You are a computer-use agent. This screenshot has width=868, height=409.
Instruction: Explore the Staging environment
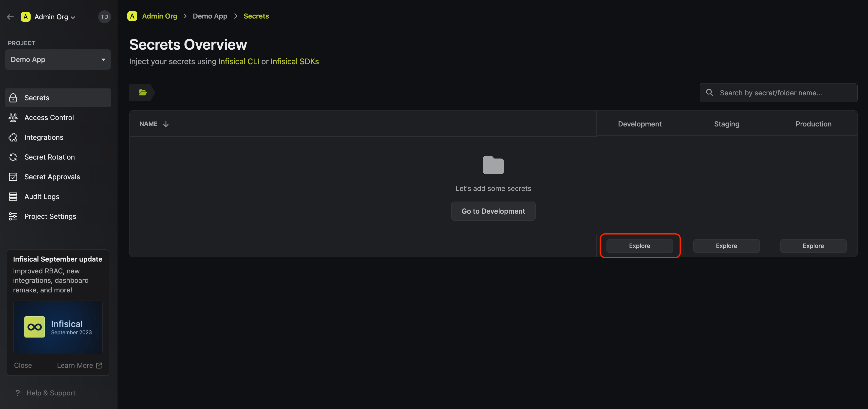point(726,246)
